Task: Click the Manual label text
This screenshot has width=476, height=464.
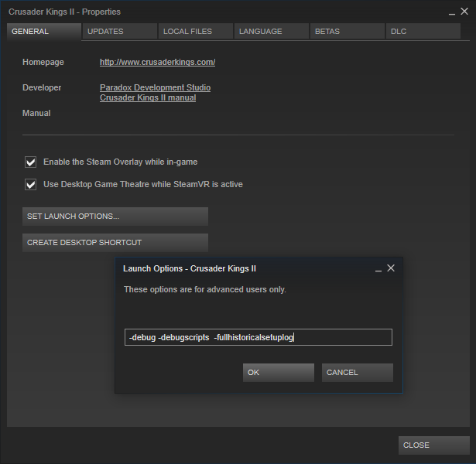Action: point(36,113)
